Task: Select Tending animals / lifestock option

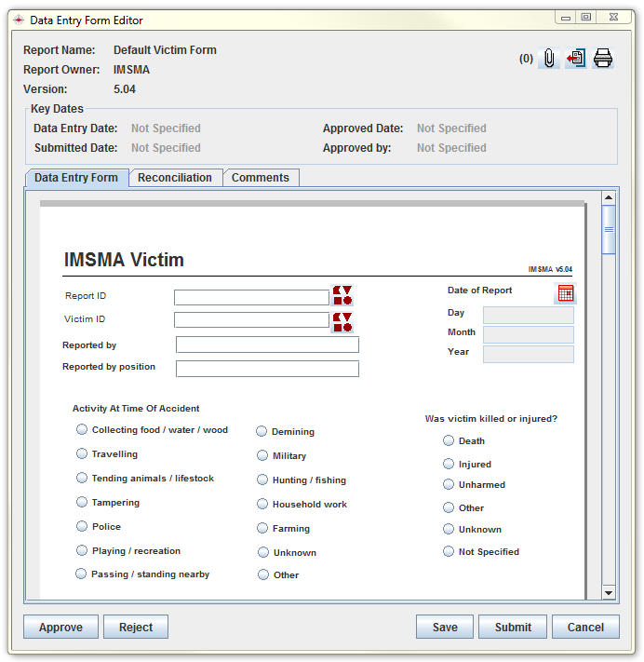Action: point(82,478)
